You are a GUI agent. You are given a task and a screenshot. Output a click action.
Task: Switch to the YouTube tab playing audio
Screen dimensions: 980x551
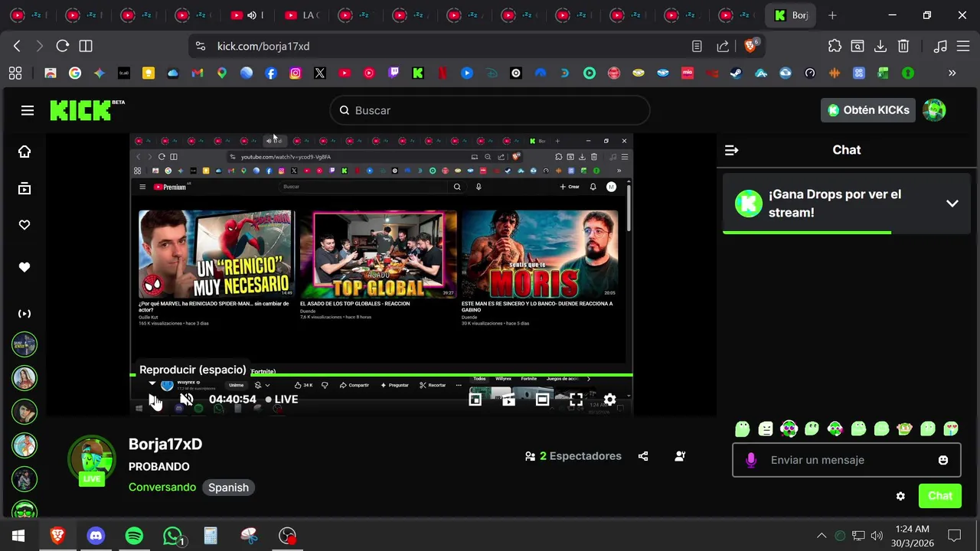[x=247, y=15]
